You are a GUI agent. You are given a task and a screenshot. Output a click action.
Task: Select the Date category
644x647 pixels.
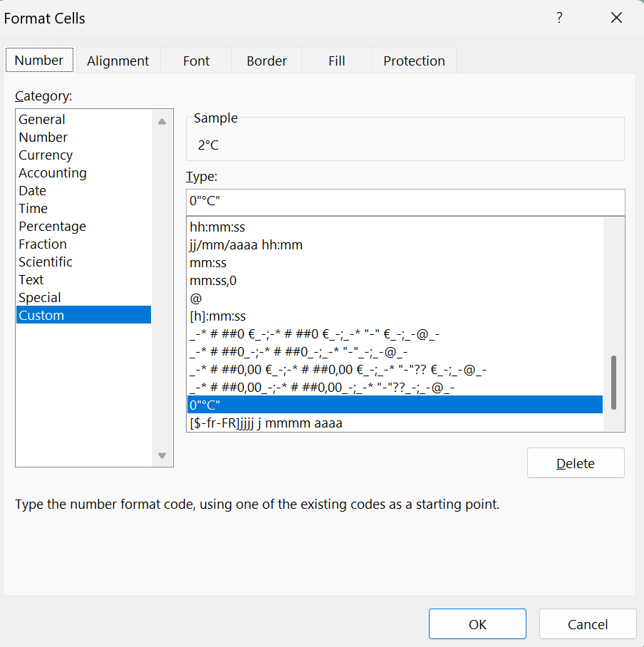pos(84,191)
